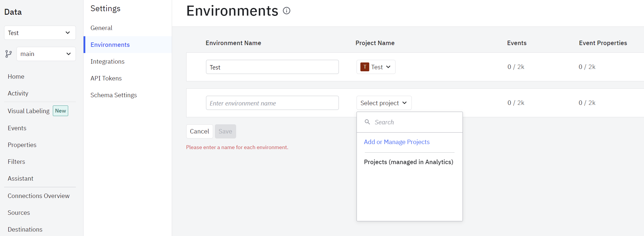Screen dimensions: 644x236
Task: Go to API Tokens settings
Action: pos(106,78)
